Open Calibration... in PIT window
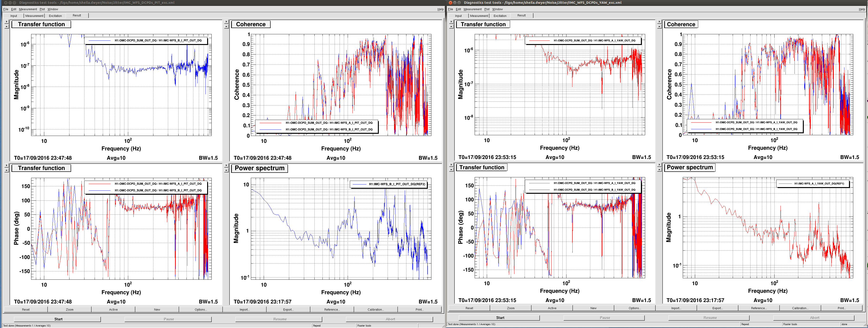This screenshot has width=868, height=328. pos(376,309)
